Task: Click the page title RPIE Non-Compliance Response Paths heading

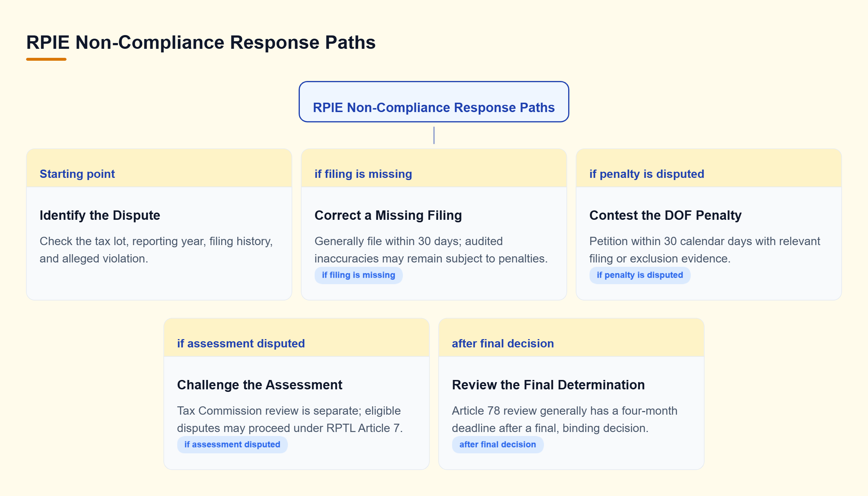Action: [201, 42]
